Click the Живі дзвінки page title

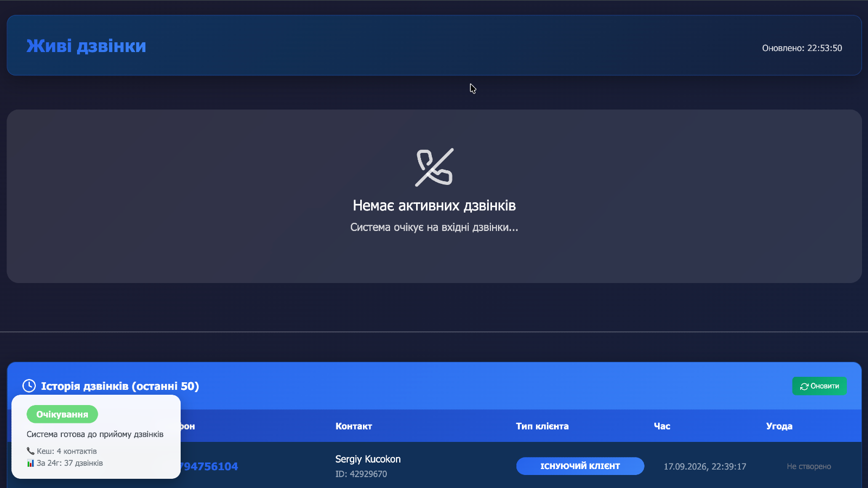(86, 46)
